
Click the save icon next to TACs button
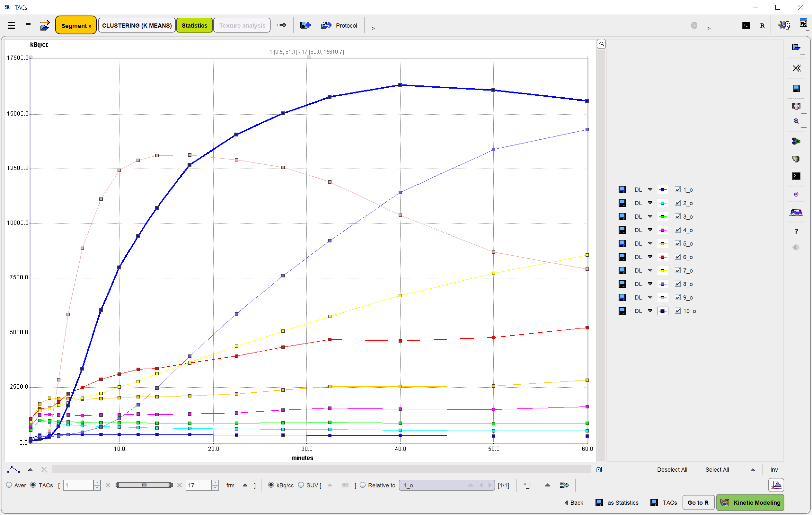(x=654, y=502)
